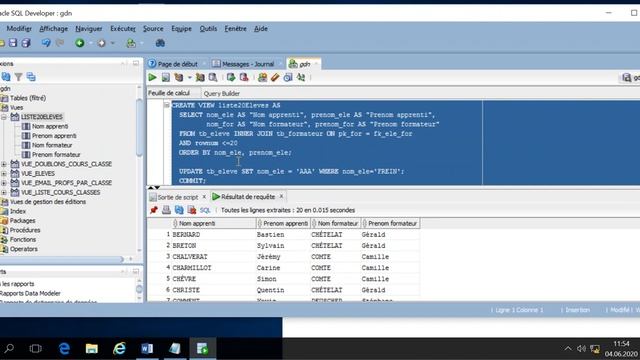Close the Résultat de requête tab
Screen dimensions: 640x360
pyautogui.click(x=281, y=196)
